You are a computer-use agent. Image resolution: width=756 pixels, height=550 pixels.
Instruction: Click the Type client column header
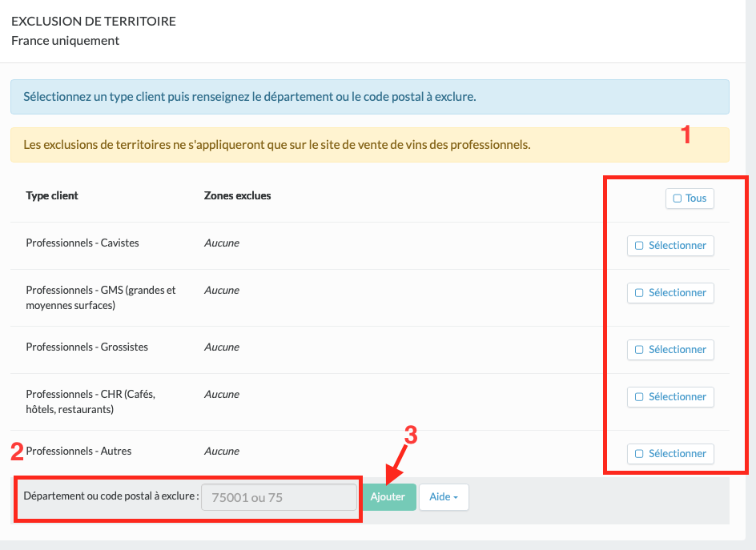click(x=52, y=195)
